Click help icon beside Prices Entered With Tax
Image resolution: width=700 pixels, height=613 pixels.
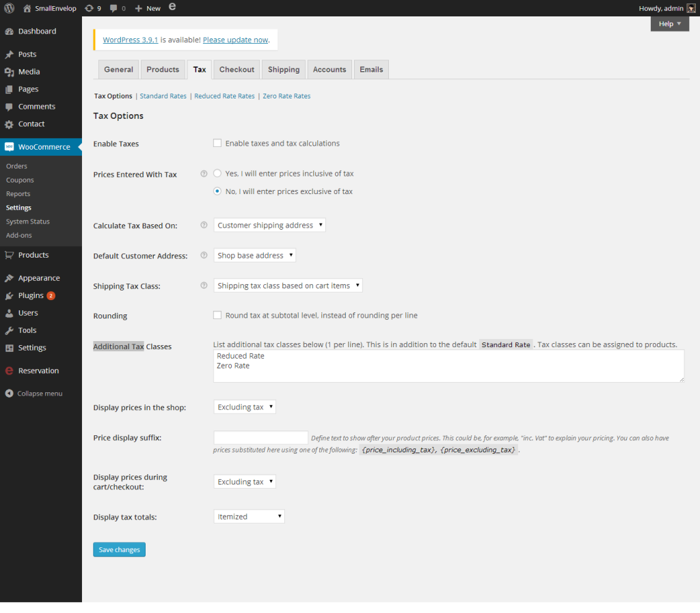pos(204,174)
